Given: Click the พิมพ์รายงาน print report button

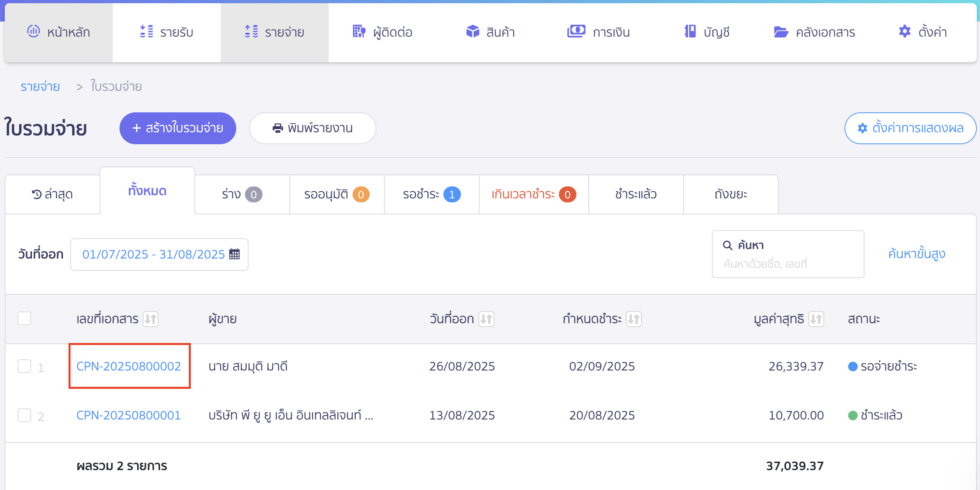Looking at the screenshot, I should click(313, 128).
